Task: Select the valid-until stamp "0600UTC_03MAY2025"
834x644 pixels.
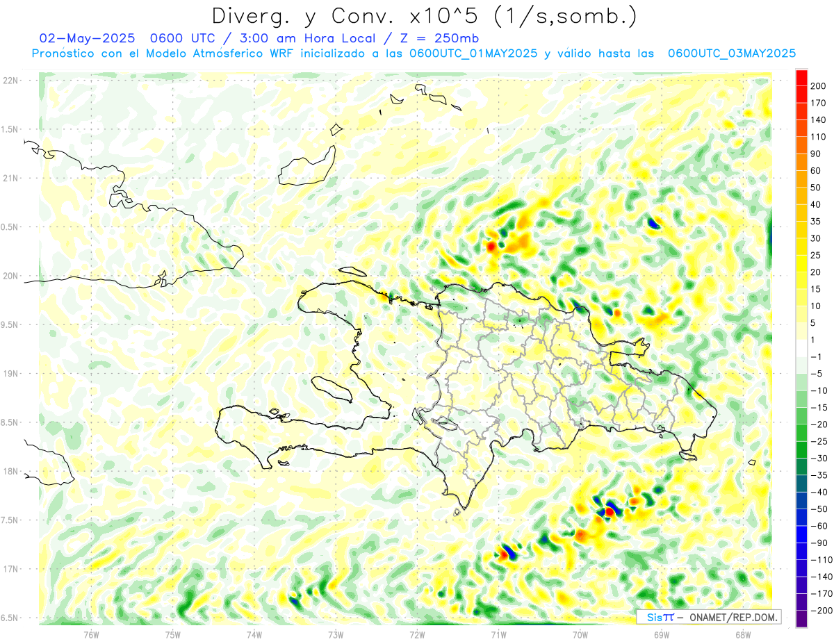Action: [x=731, y=53]
